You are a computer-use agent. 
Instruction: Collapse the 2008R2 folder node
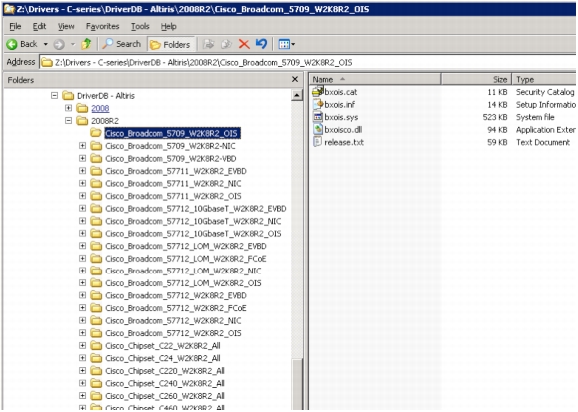pyautogui.click(x=69, y=121)
